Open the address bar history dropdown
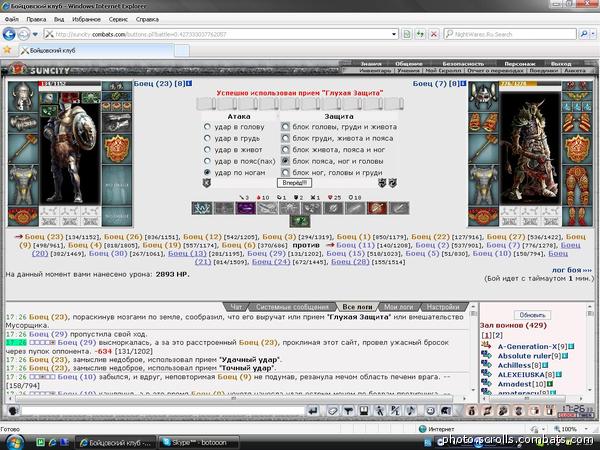 coord(394,34)
